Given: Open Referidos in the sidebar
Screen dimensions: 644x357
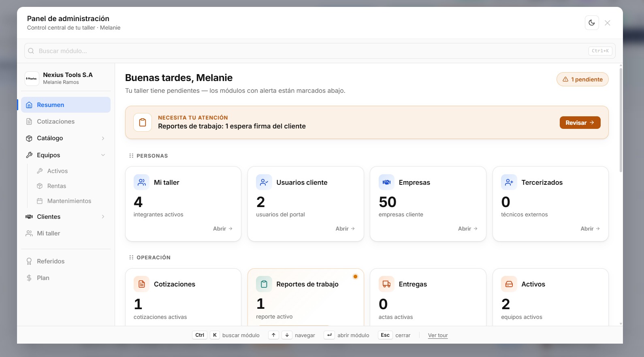Looking at the screenshot, I should point(66,261).
